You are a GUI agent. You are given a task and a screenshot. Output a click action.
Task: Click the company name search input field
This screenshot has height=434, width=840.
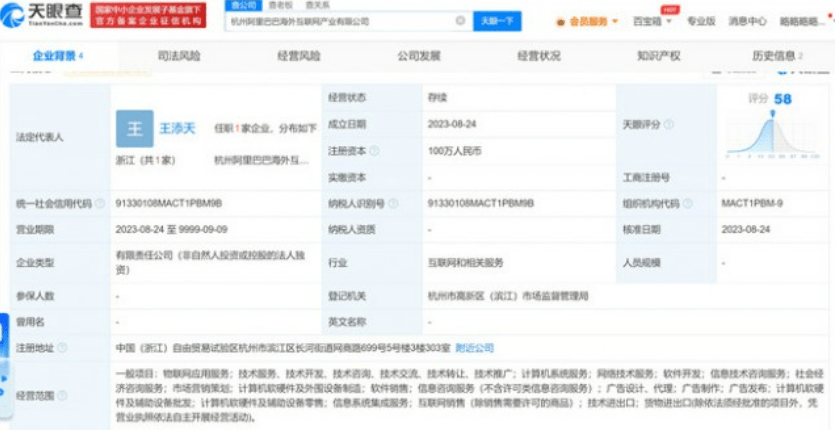pos(340,20)
